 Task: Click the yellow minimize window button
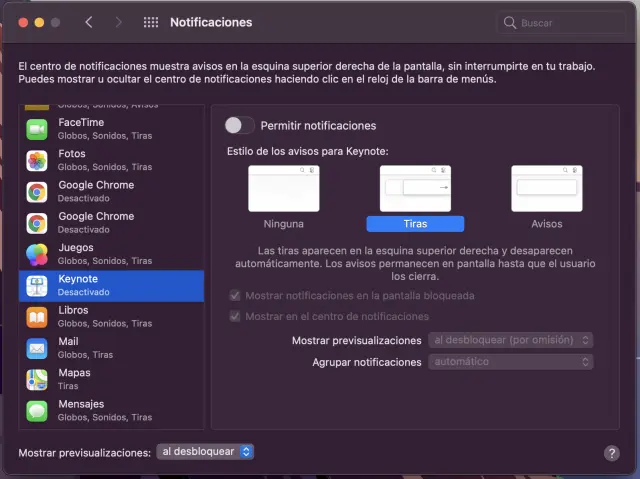coord(39,22)
